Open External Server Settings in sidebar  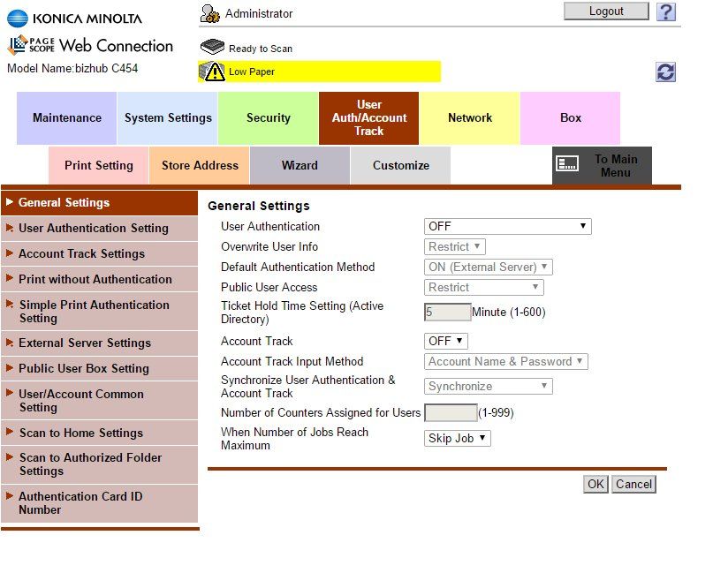pos(85,343)
